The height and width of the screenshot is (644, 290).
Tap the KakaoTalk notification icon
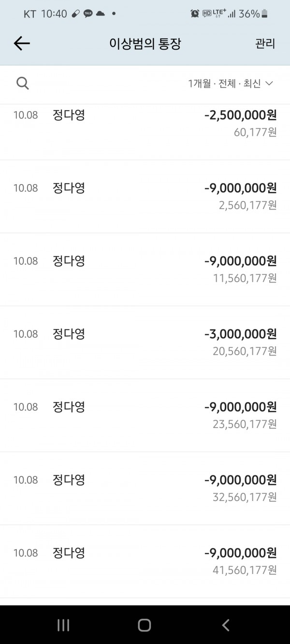(88, 14)
